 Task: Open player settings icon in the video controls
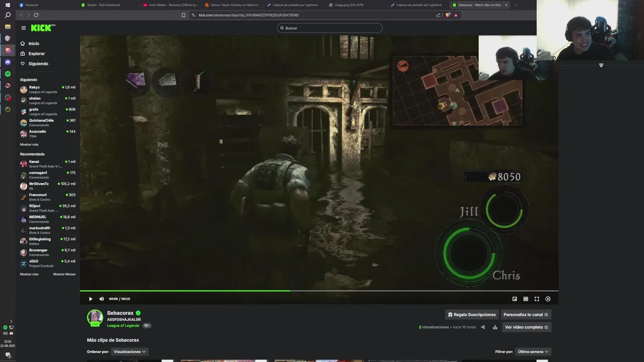click(x=548, y=299)
